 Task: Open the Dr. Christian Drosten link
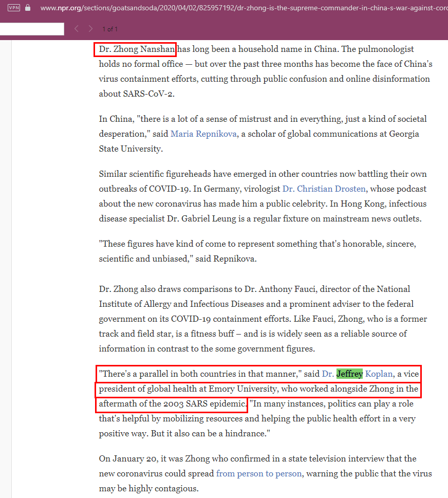click(324, 189)
